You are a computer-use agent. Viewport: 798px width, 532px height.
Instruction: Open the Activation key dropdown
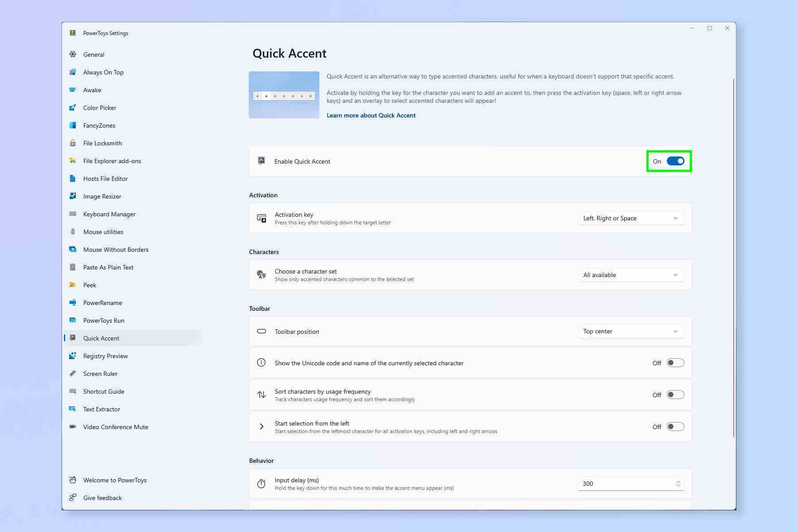coord(631,218)
